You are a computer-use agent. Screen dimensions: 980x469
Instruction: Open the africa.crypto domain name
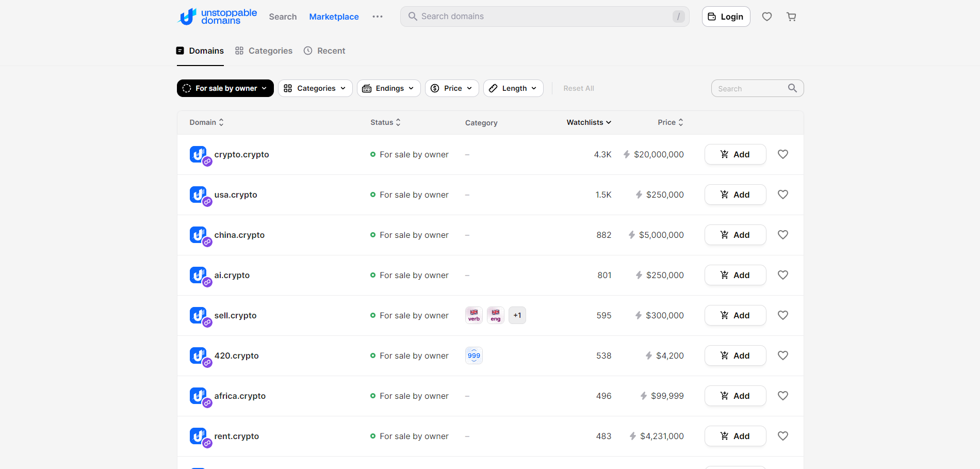pos(240,396)
